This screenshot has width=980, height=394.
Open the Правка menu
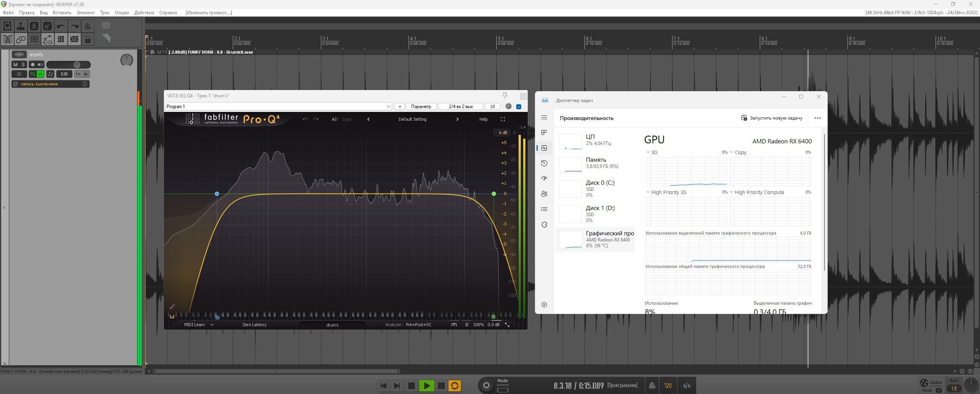click(x=26, y=13)
